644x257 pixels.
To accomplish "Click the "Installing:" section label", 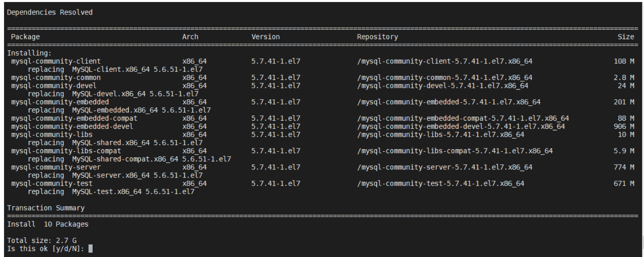I will click(29, 53).
